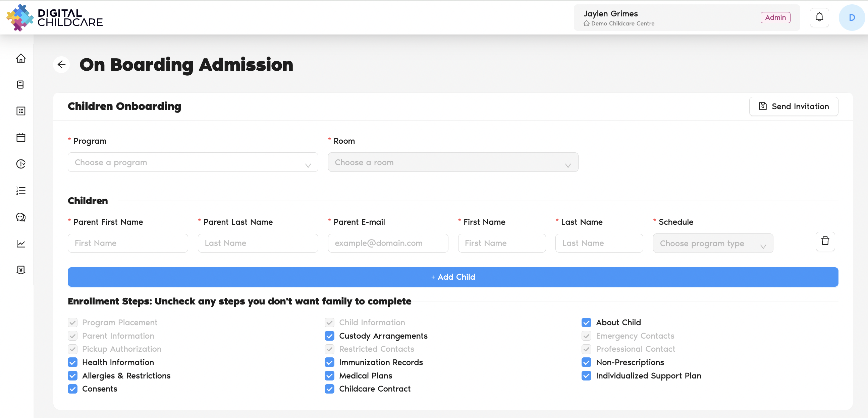The height and width of the screenshot is (418, 868).
Task: Click the Send Invitation button
Action: point(793,107)
